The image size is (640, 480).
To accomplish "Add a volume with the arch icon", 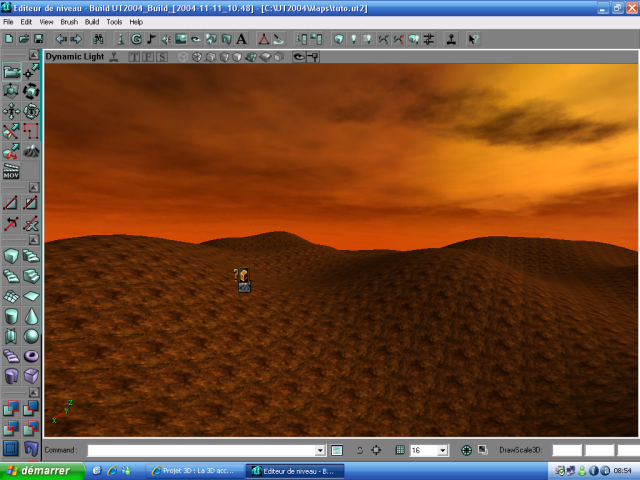I will pos(31,448).
